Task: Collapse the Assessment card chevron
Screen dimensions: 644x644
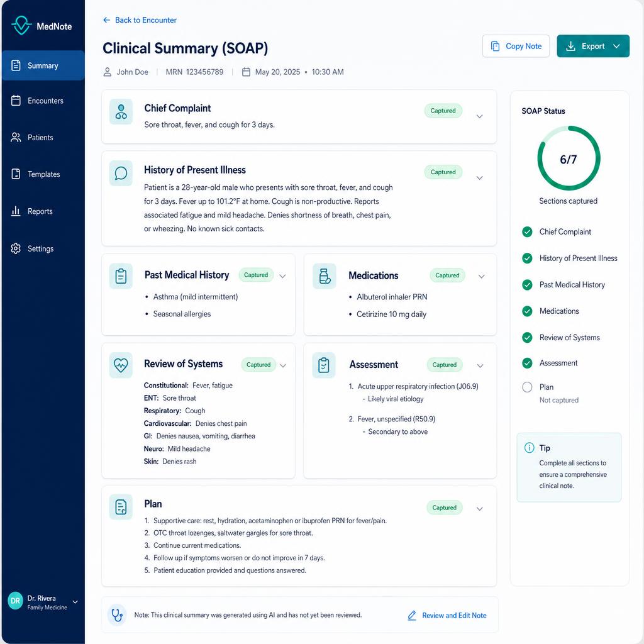Action: pyautogui.click(x=480, y=365)
